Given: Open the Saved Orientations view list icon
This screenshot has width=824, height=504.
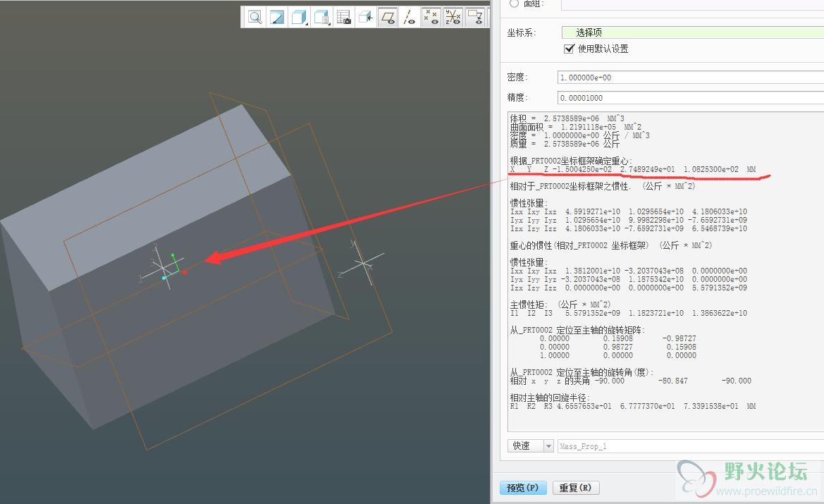Looking at the screenshot, I should point(321,18).
